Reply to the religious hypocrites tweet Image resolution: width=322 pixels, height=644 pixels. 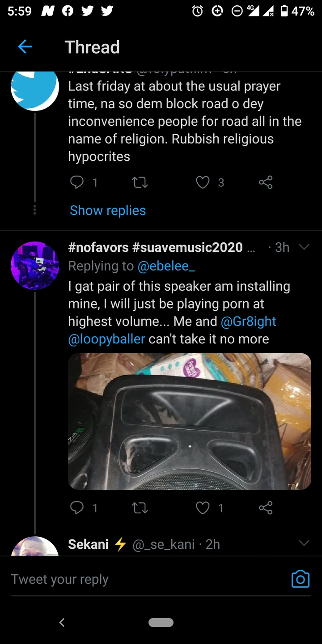tap(77, 182)
